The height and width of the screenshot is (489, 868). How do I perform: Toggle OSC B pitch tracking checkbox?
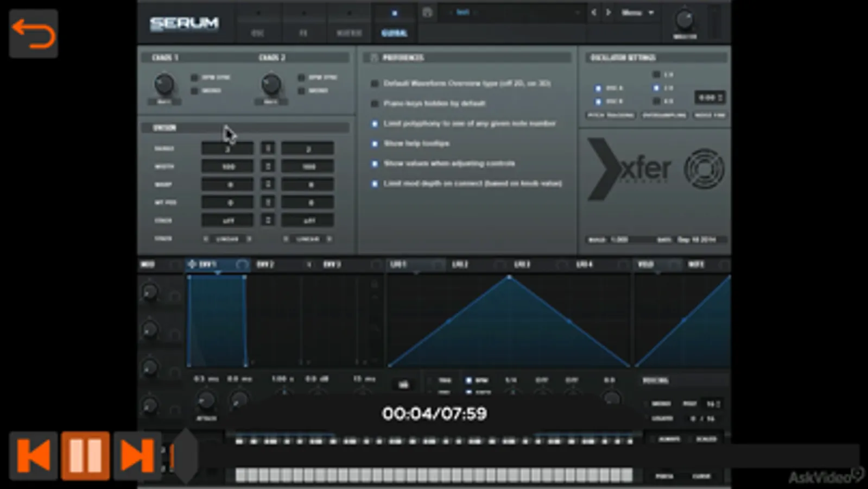598,102
